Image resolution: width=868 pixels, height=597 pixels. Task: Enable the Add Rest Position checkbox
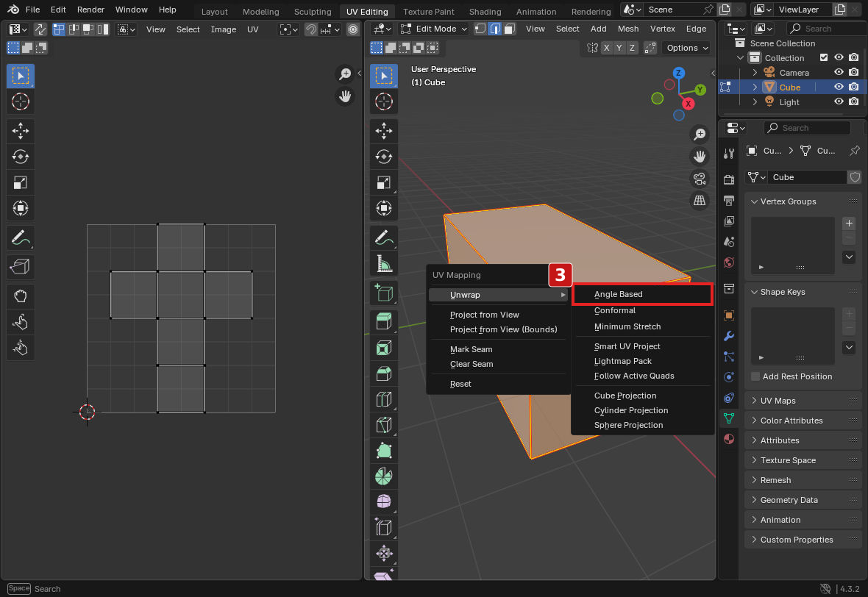tap(755, 376)
